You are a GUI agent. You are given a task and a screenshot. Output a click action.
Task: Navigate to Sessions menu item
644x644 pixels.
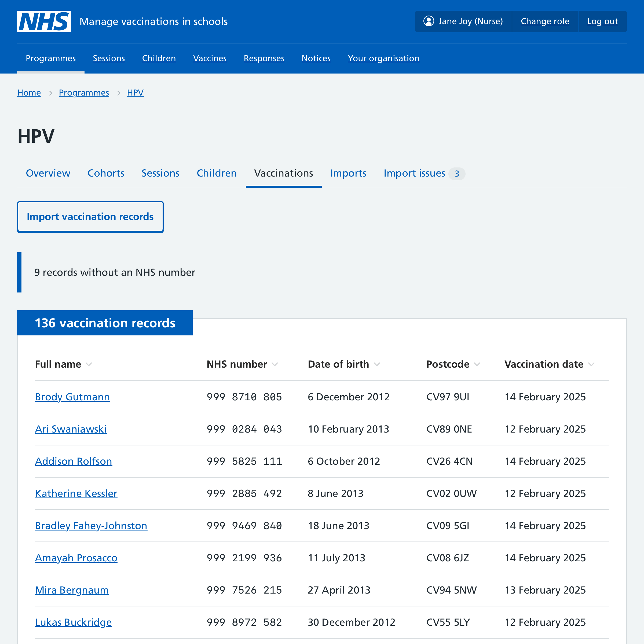(108, 58)
